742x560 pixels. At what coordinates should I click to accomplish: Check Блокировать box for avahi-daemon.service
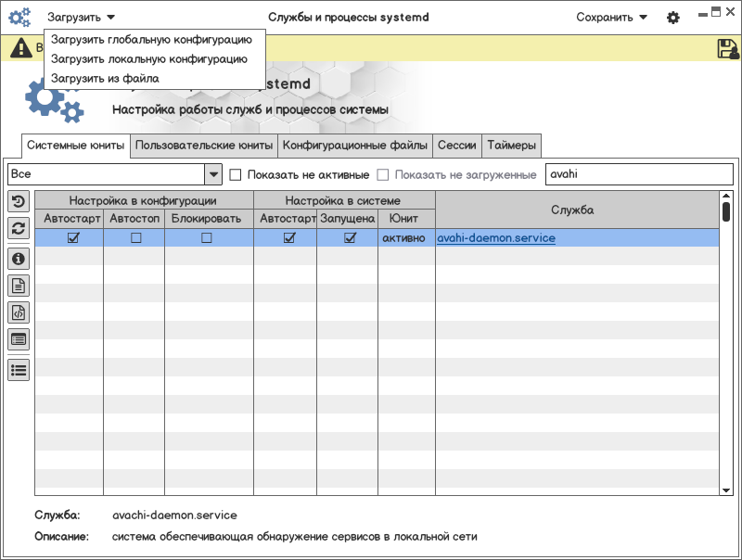pyautogui.click(x=206, y=238)
